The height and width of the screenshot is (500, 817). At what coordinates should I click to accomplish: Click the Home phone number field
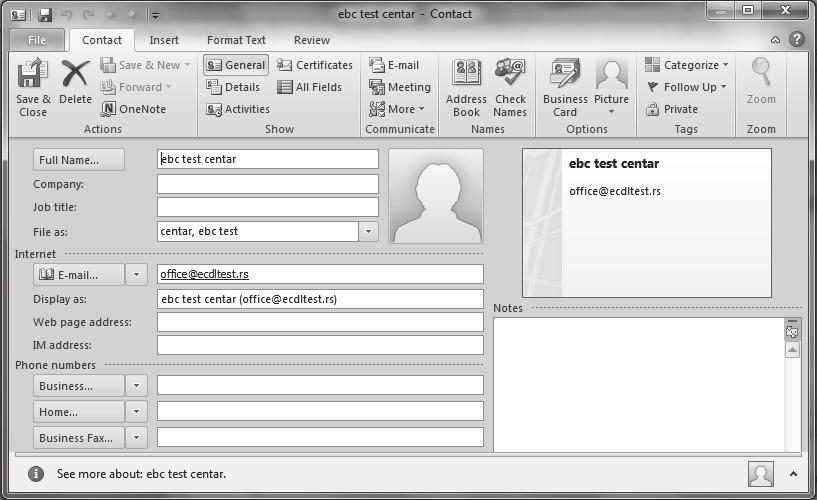point(320,411)
